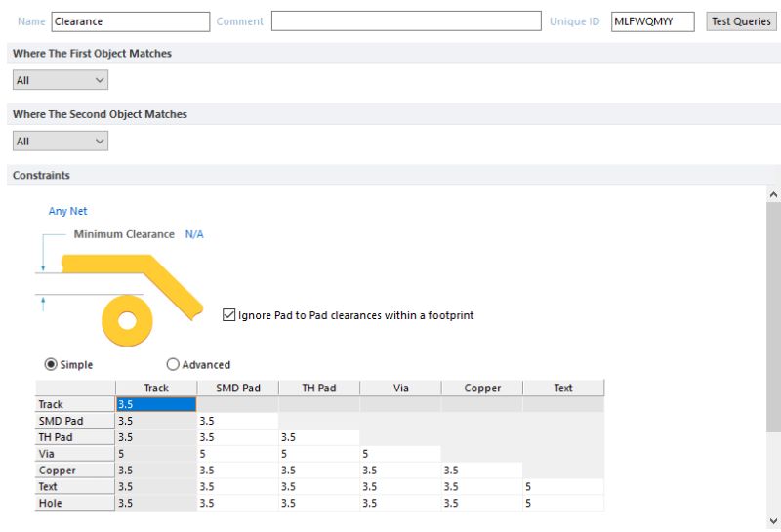Screen dimensions: 781x532
Task: Click the Text column header
Action: coord(563,388)
